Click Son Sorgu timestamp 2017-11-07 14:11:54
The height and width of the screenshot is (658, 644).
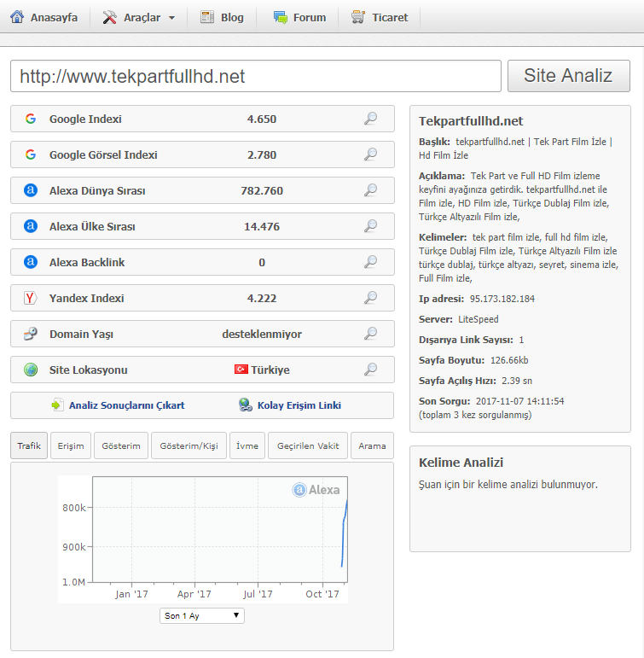(519, 401)
